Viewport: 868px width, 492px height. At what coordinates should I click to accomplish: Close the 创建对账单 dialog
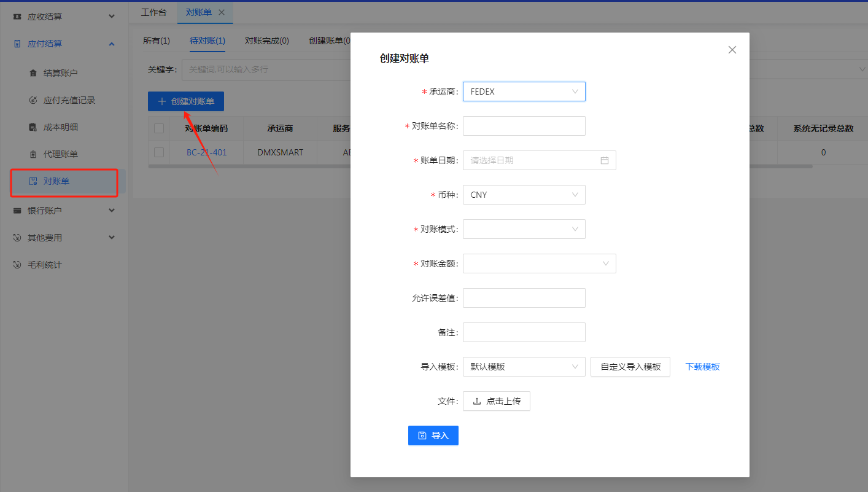(732, 50)
